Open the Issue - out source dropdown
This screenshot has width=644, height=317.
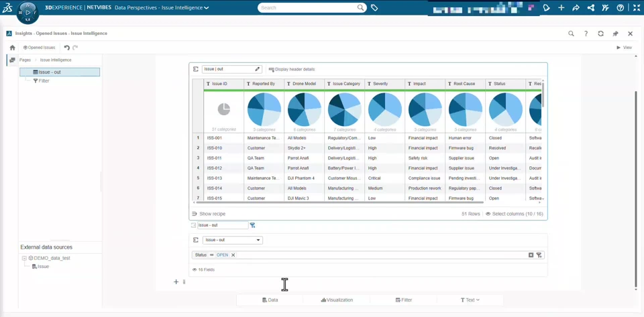tap(232, 240)
